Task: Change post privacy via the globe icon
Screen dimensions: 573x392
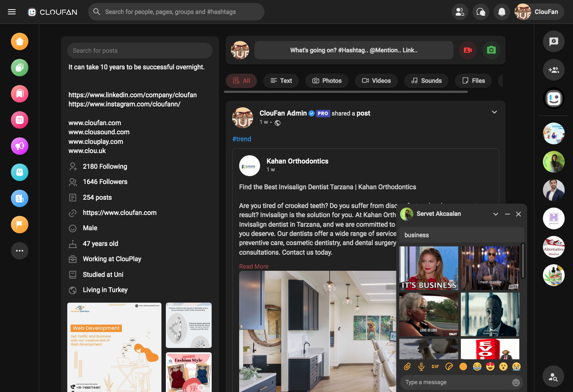Action: pyautogui.click(x=278, y=123)
